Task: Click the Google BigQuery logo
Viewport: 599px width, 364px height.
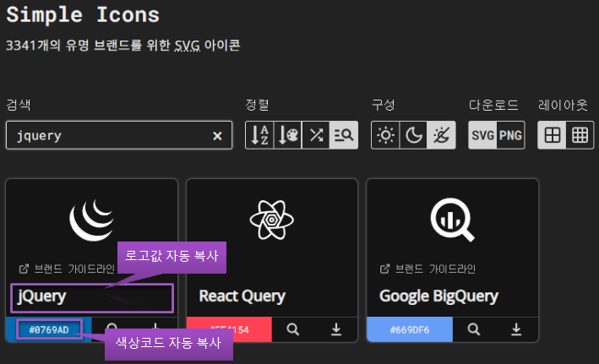Action: (452, 220)
